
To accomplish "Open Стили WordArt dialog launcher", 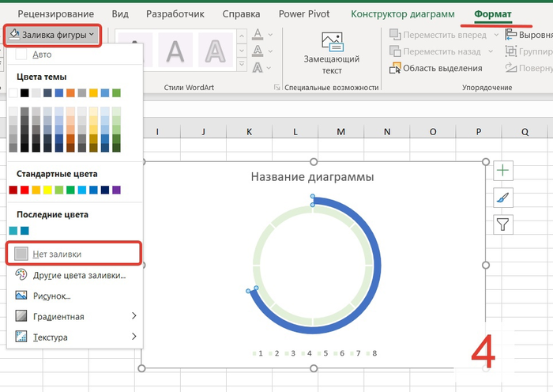I will 277,87.
